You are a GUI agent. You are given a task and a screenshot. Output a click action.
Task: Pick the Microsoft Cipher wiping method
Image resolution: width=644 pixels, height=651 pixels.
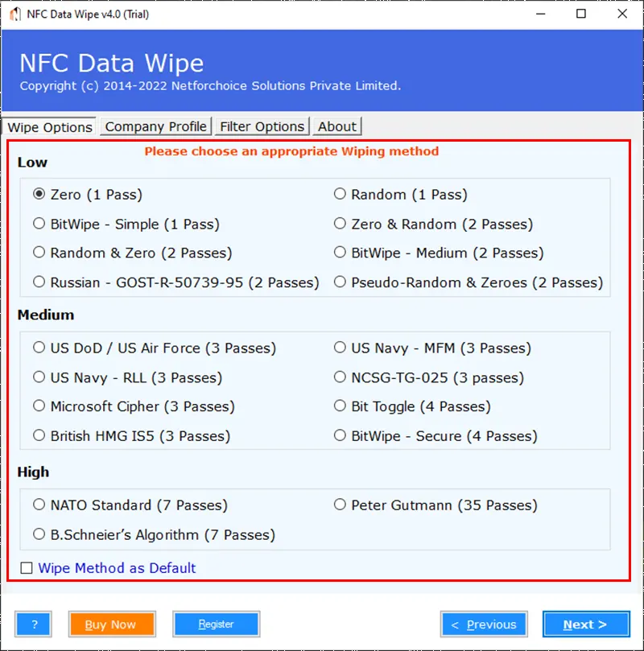click(38, 406)
